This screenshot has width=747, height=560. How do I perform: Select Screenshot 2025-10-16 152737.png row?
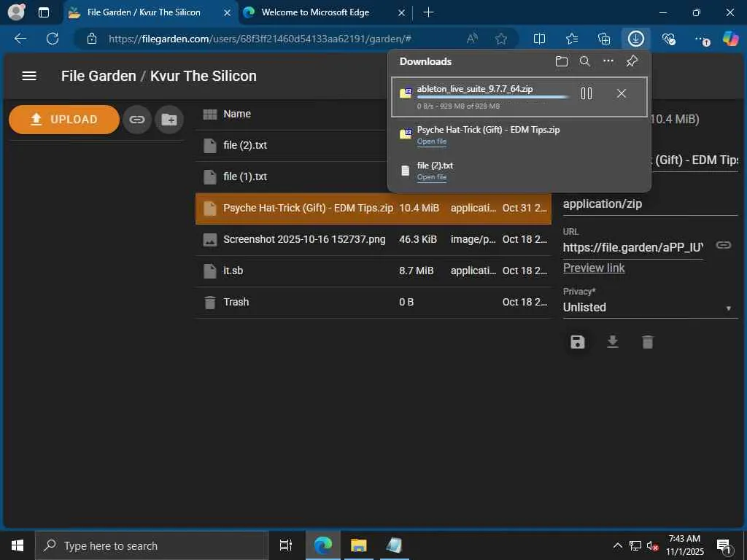tap(373, 239)
